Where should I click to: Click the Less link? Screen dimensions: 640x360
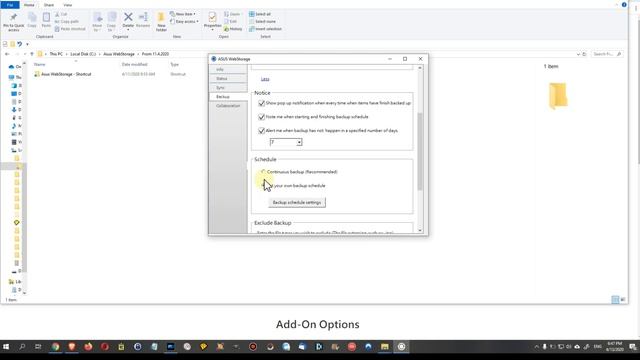[265, 79]
